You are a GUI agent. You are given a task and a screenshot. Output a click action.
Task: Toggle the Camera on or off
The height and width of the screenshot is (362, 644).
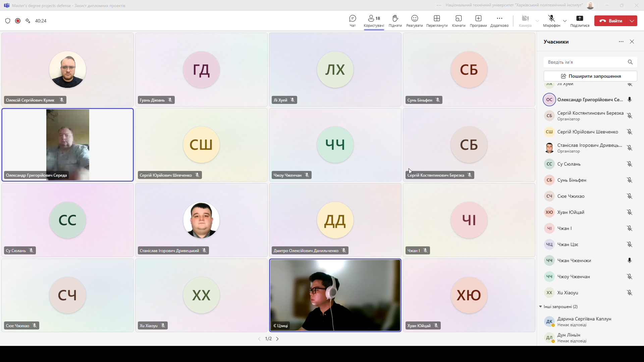tap(525, 21)
